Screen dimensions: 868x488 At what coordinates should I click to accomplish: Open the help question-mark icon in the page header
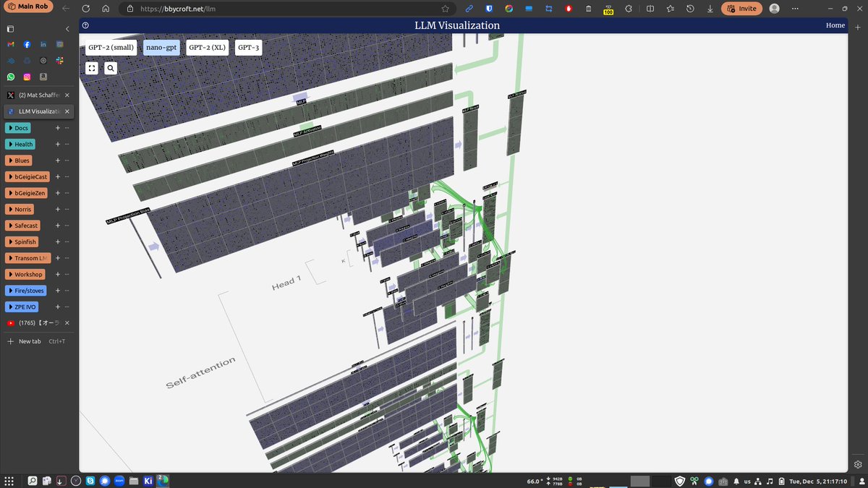pyautogui.click(x=85, y=25)
